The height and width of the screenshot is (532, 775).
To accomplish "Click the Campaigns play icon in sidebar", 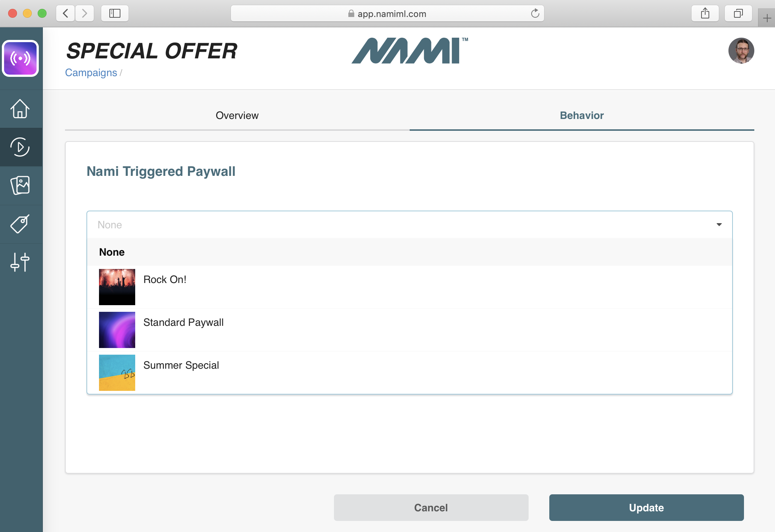I will 20,147.
